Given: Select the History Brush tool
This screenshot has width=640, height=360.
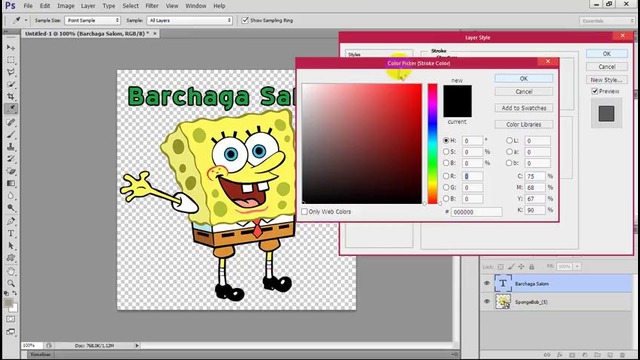Looking at the screenshot, I should 11,159.
